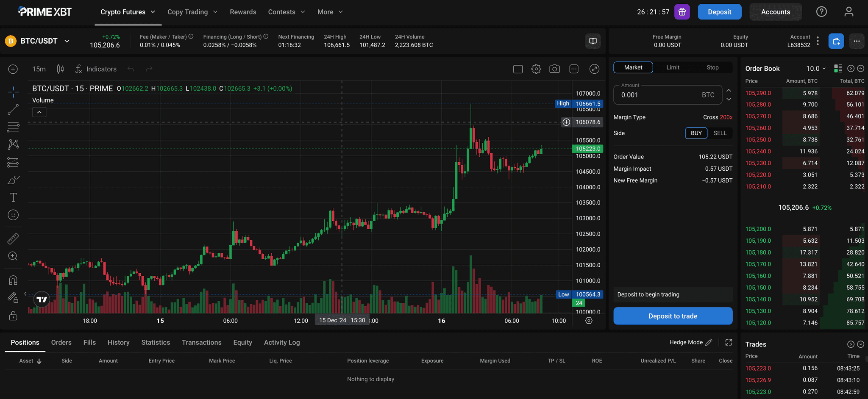Screen dimensions: 868x399
Task: Open the Accounts button
Action: pyautogui.click(x=775, y=12)
